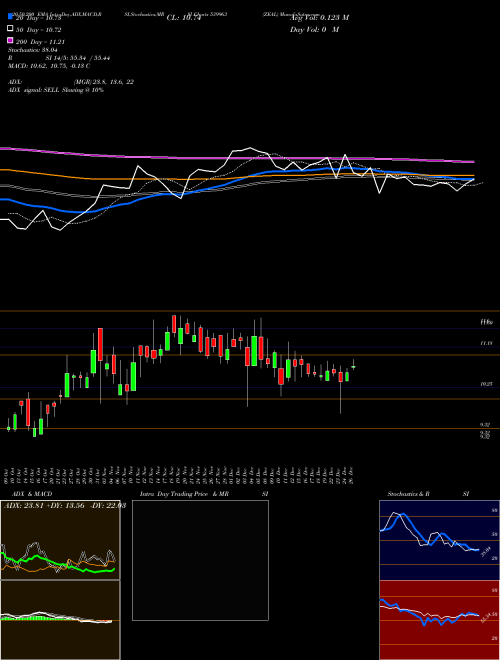Click the 'Intra Day Trading Price & MR' title
500x660 pixels.
(184, 494)
